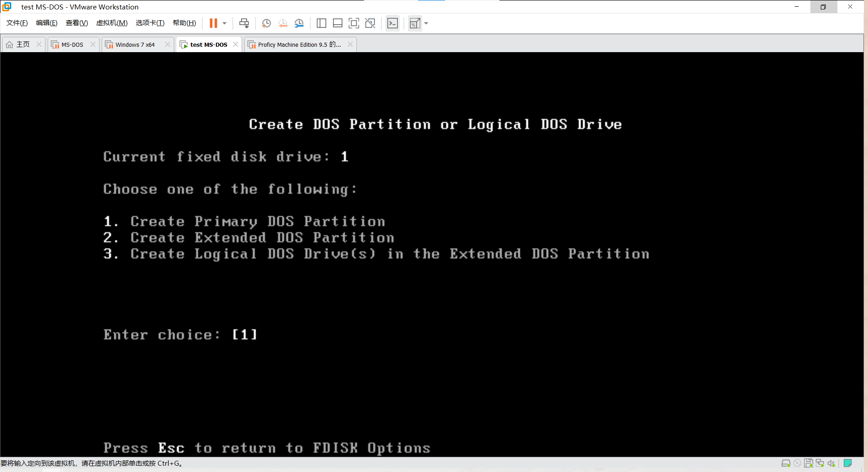Click the Create DOS Partition heading
This screenshot has width=868, height=472.
pos(435,125)
